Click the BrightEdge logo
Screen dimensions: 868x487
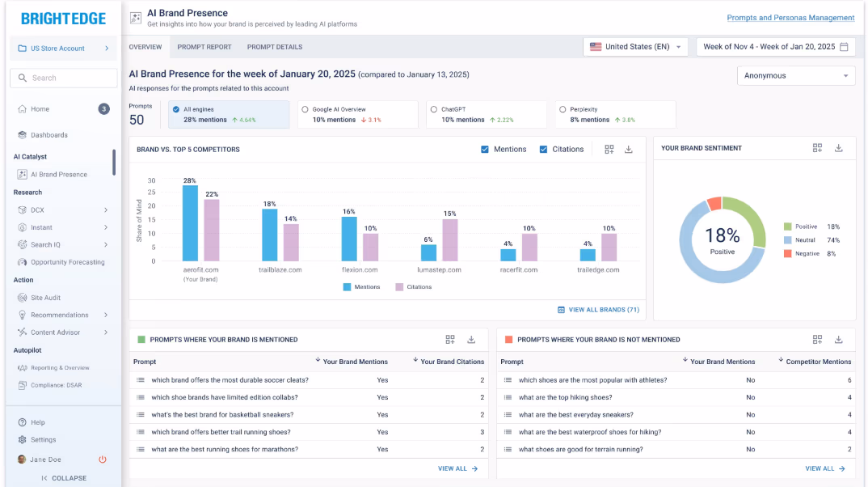click(63, 19)
